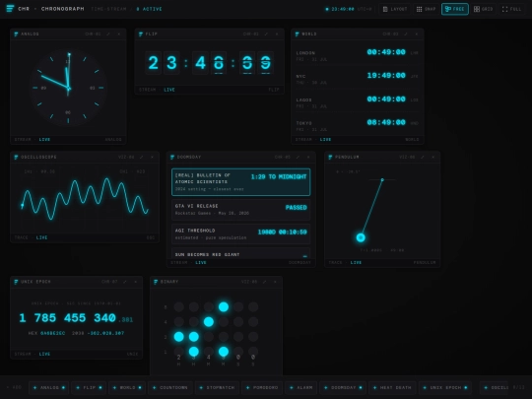Viewport: 532px width, 399px height.
Task: Add the Alarm widget from the bottom bar
Action: (x=300, y=387)
